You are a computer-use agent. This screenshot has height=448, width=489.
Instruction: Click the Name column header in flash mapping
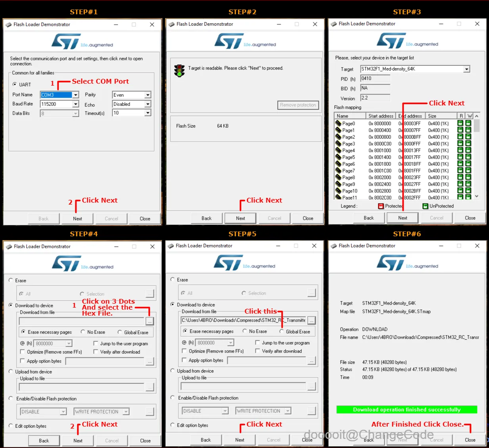coord(350,116)
